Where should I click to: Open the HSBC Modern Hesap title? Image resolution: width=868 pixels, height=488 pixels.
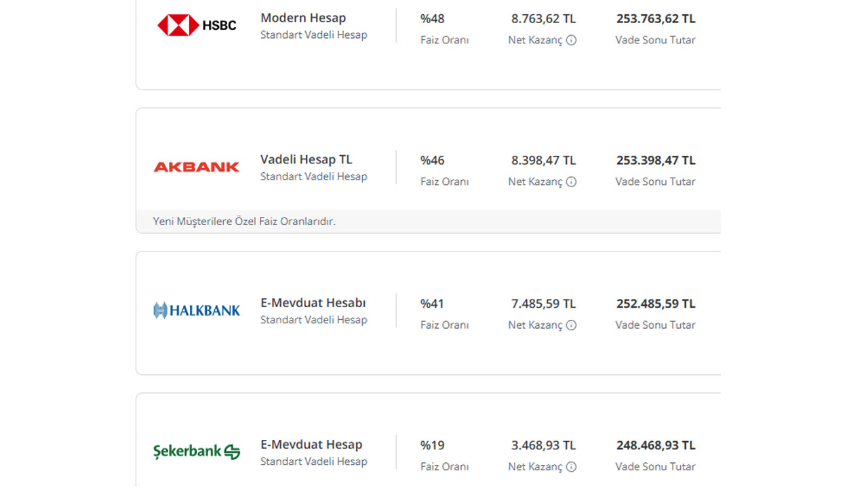pyautogui.click(x=303, y=18)
